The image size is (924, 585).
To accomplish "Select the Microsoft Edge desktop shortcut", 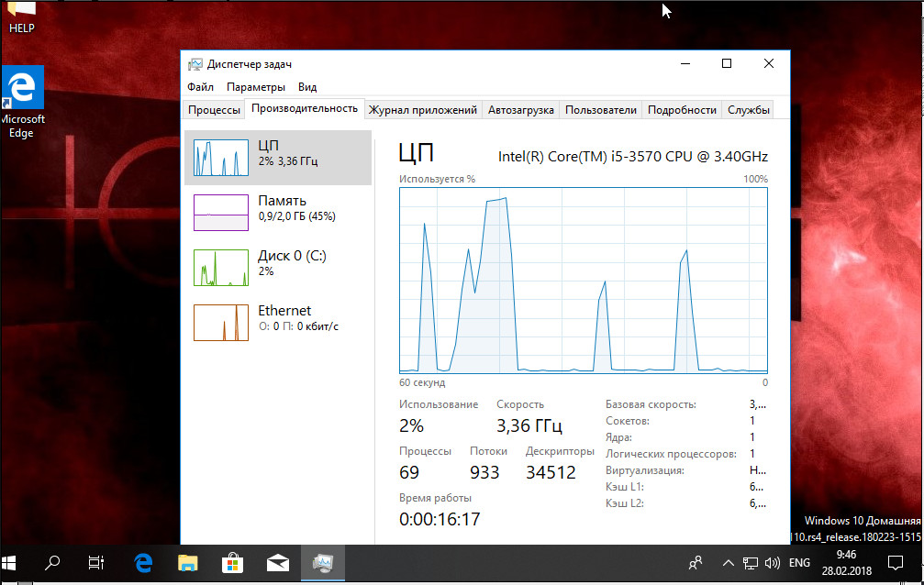I will (22, 102).
